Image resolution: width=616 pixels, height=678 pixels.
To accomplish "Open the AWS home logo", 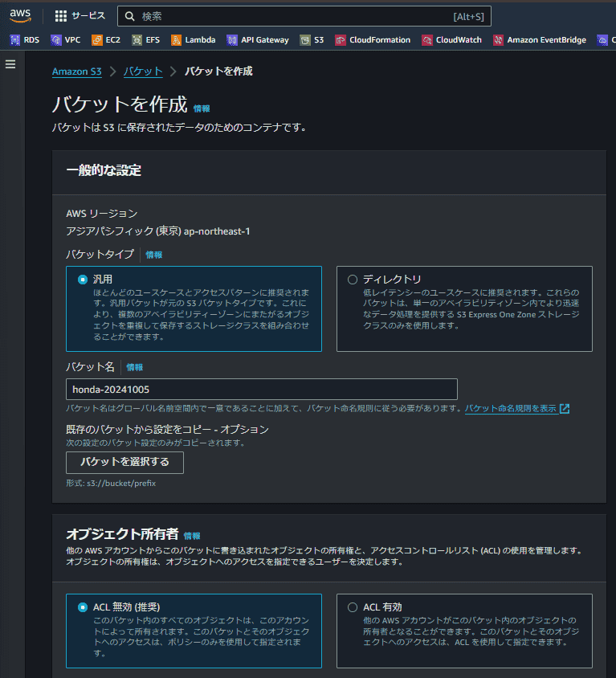I will tap(20, 16).
